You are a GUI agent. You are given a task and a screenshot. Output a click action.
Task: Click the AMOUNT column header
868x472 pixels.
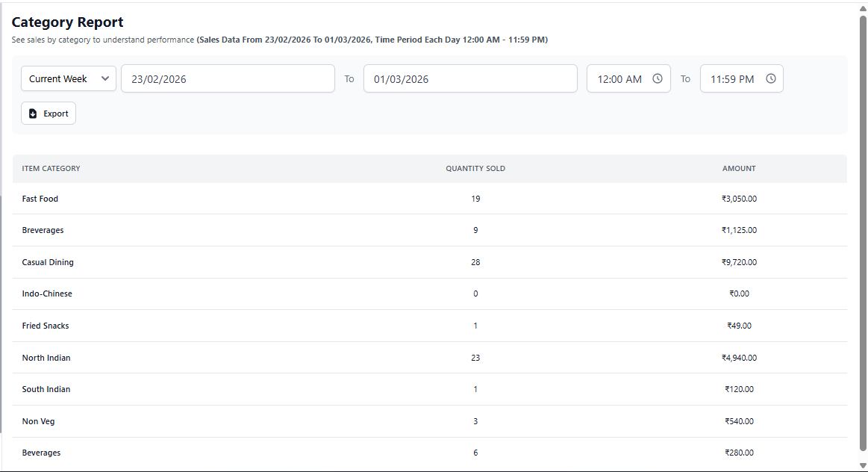pos(739,168)
